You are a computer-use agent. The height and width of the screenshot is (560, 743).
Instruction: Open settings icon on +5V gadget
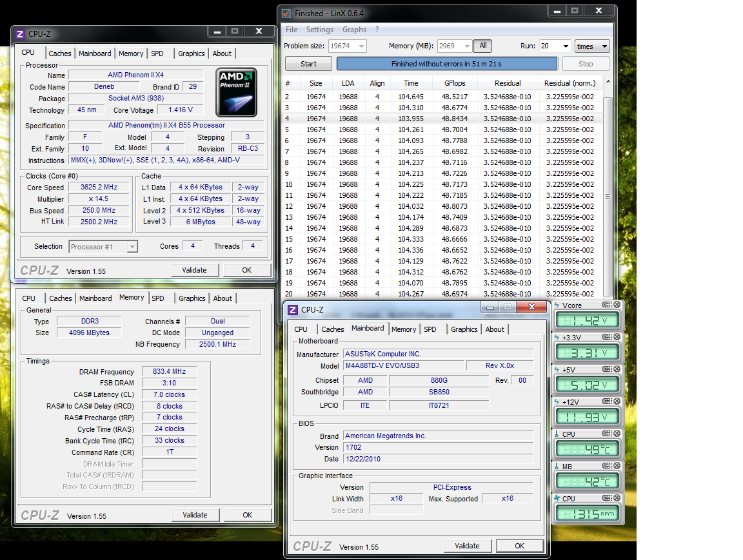coord(606,369)
